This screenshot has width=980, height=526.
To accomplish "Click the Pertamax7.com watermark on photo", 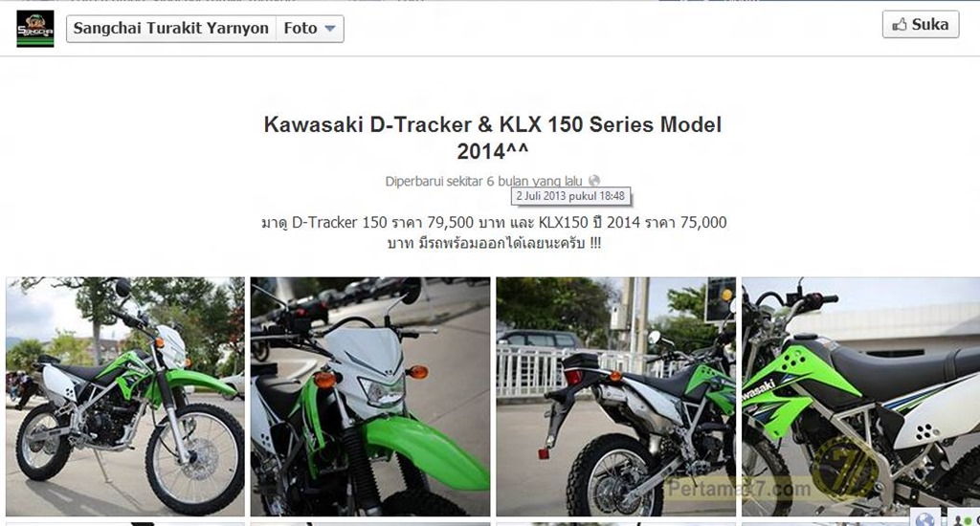I will (x=740, y=489).
